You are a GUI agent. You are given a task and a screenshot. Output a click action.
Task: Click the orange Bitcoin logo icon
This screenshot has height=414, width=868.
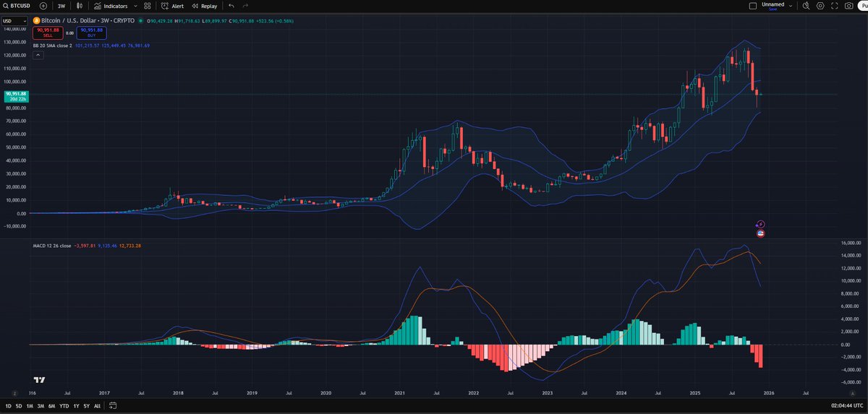pyautogui.click(x=35, y=22)
